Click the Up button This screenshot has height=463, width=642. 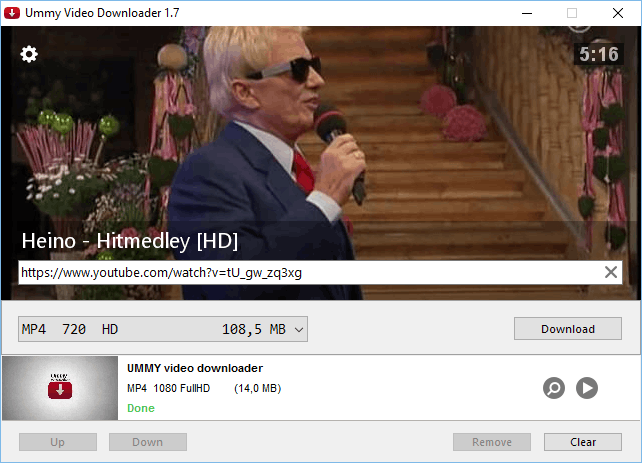click(58, 442)
